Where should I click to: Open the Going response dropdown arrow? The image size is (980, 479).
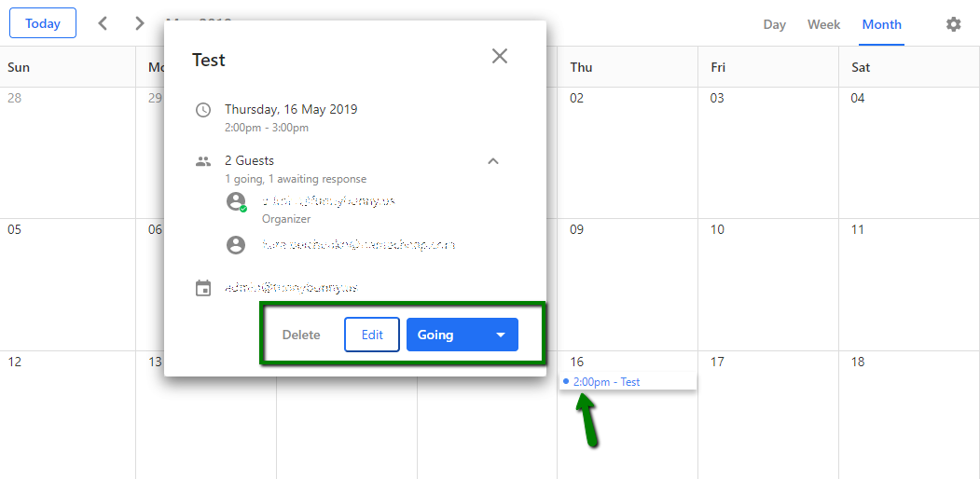pos(501,335)
